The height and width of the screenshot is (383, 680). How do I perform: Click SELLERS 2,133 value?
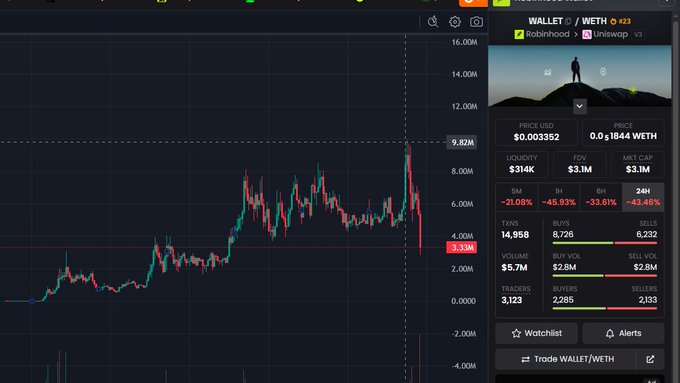pyautogui.click(x=647, y=300)
